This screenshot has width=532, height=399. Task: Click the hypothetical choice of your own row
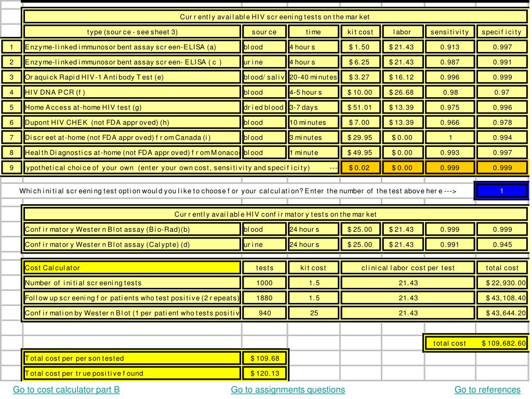tap(181, 168)
